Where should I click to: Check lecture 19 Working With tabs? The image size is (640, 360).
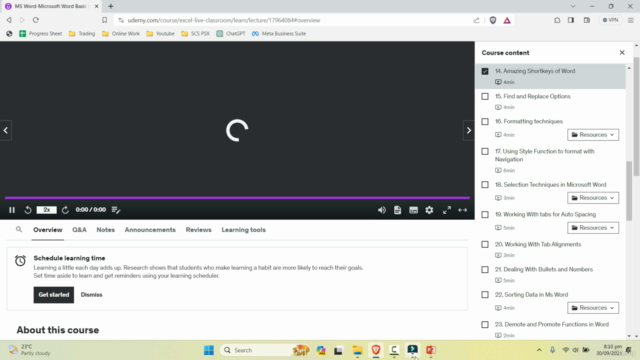[485, 215]
